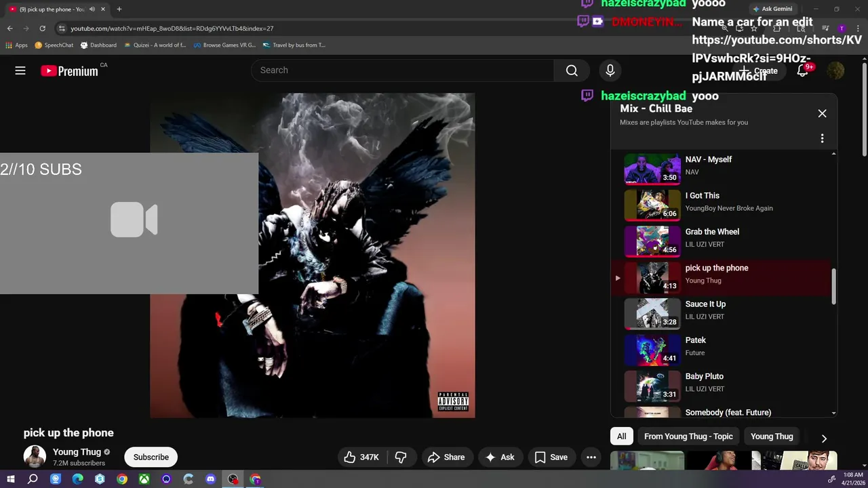Open NAV - Myself thumbnail
This screenshot has height=488, width=868.
point(652,169)
